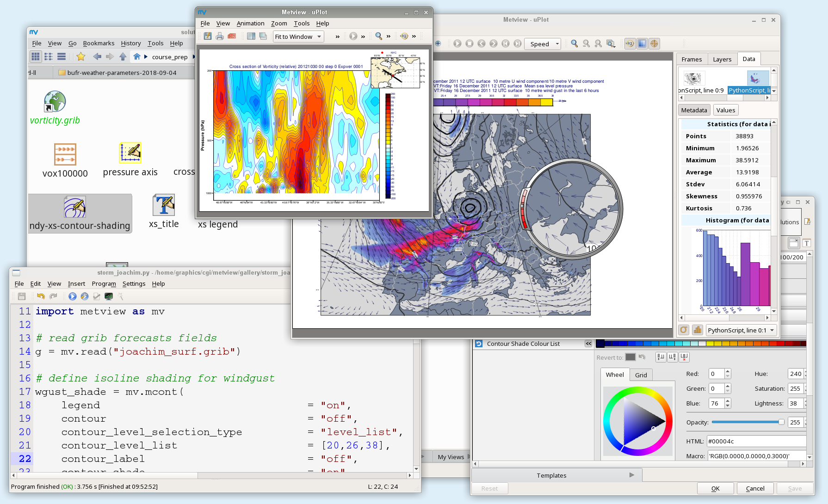This screenshot has height=504, width=828.
Task: Open the My Views tab
Action: coord(451,457)
